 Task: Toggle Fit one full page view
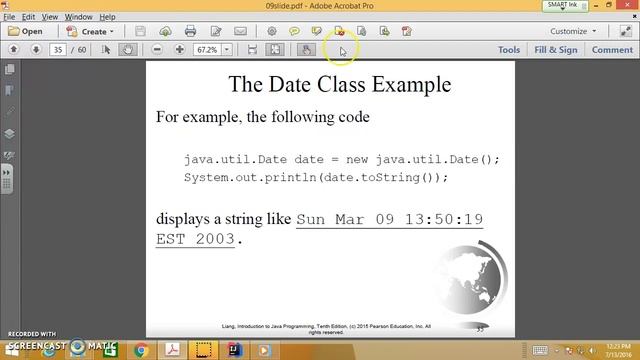coord(275,49)
